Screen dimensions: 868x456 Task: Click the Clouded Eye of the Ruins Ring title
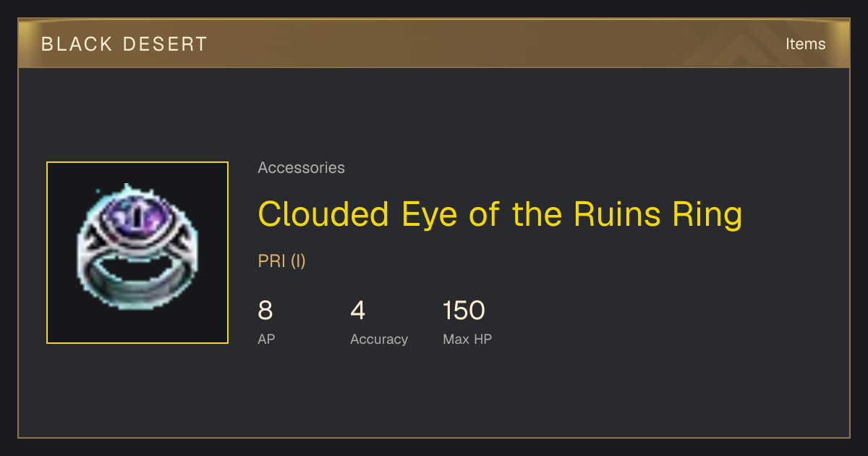tap(500, 214)
